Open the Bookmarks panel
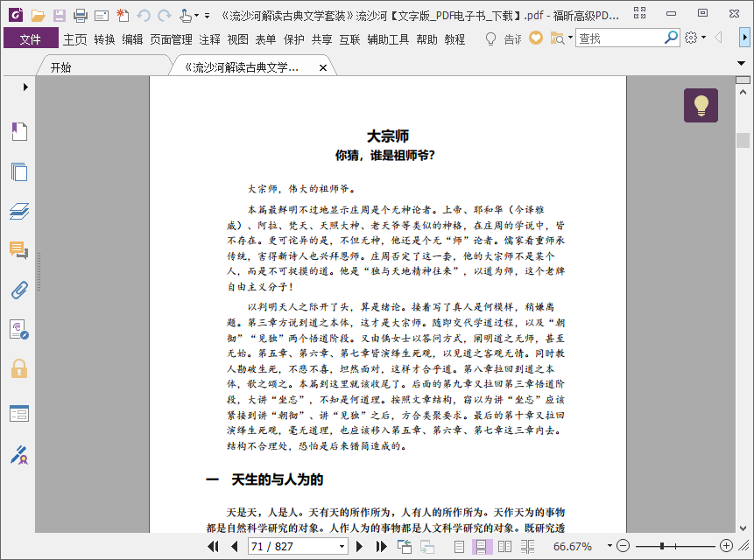Image resolution: width=754 pixels, height=560 pixels. pyautogui.click(x=19, y=131)
